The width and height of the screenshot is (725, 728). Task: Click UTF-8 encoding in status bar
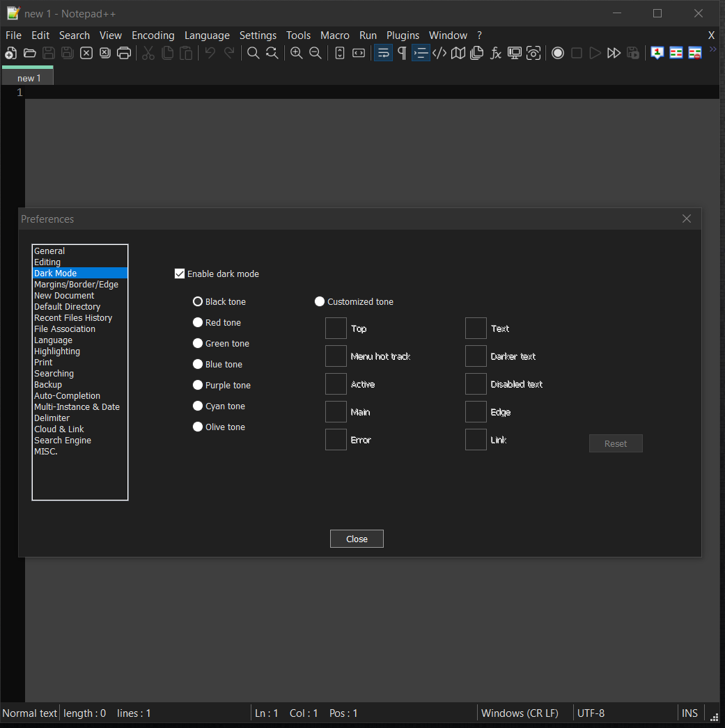591,713
